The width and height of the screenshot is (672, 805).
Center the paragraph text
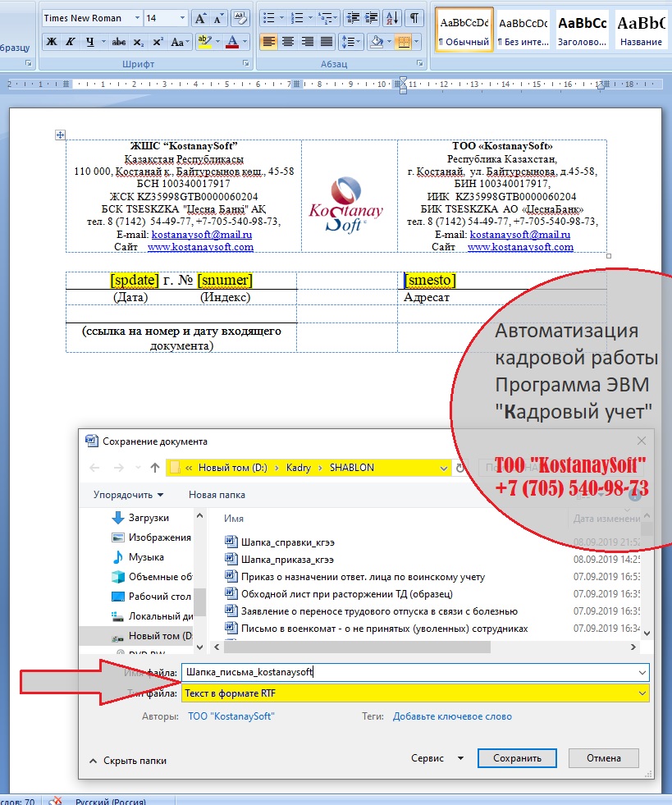(288, 42)
